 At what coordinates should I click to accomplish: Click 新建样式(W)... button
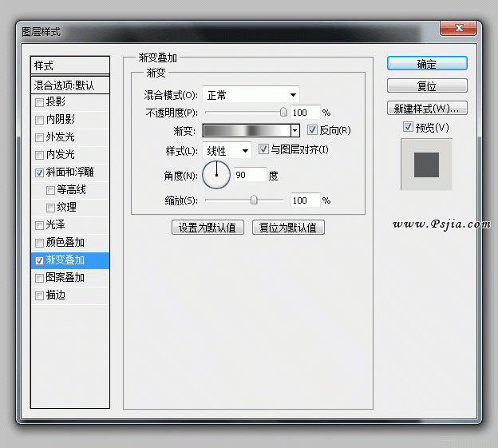tap(427, 109)
